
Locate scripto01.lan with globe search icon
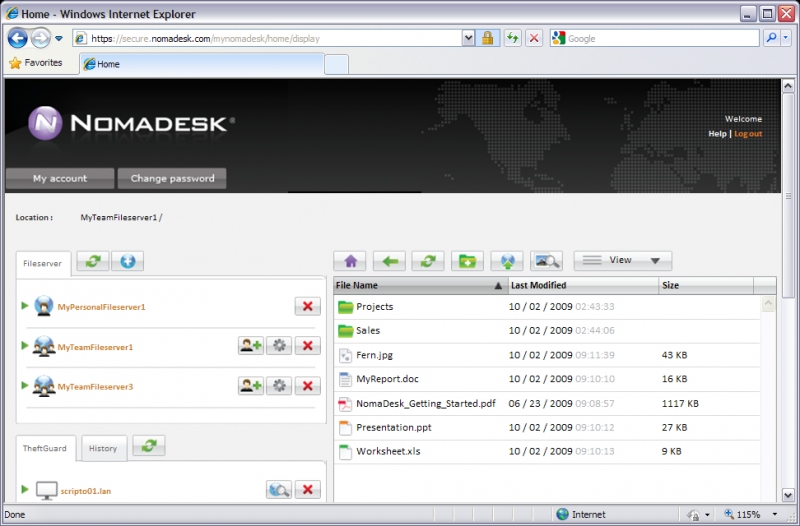[279, 490]
